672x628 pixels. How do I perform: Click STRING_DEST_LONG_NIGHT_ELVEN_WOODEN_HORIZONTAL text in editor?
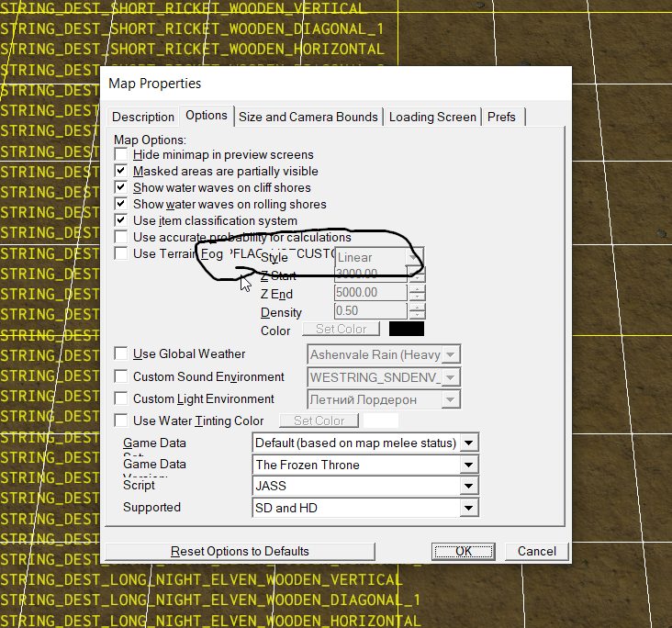[210, 620]
